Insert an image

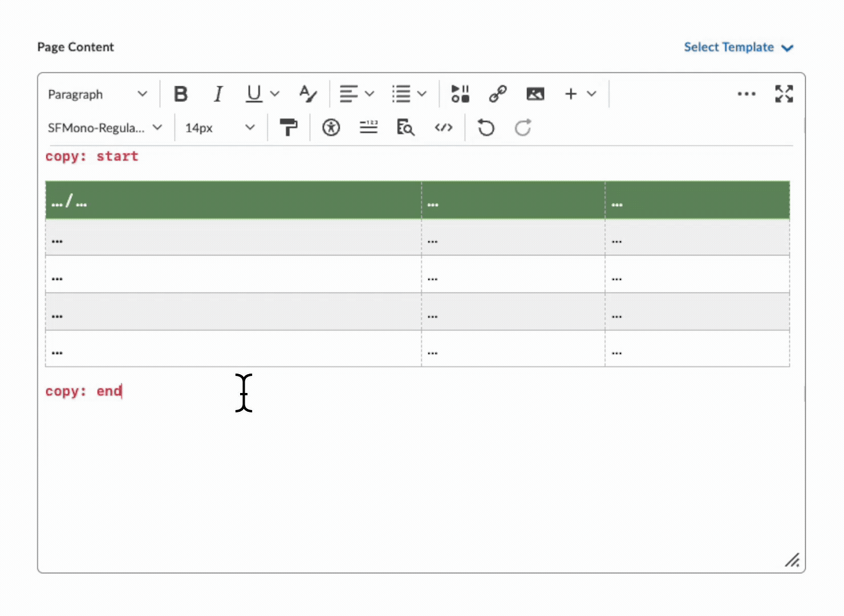click(x=535, y=94)
